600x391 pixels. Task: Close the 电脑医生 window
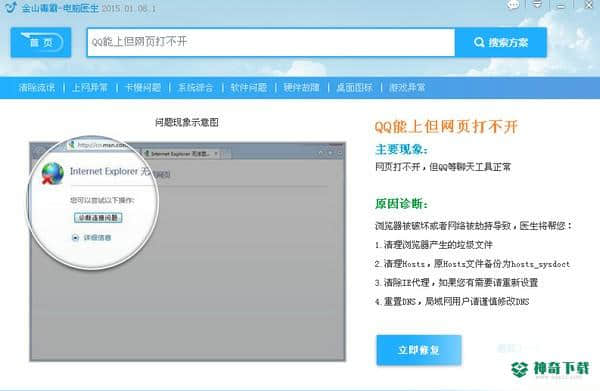pyautogui.click(x=588, y=5)
